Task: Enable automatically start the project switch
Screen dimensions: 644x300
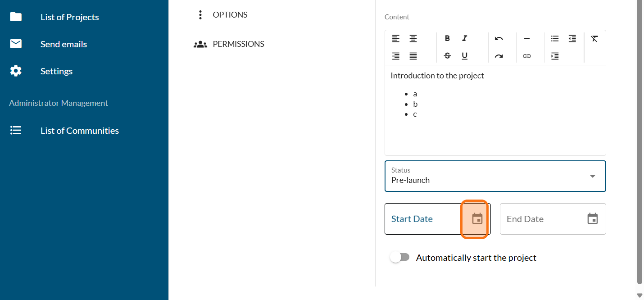Action: coord(400,257)
